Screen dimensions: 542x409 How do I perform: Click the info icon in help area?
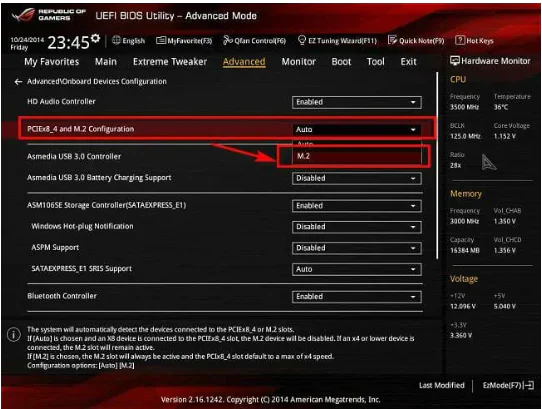(13, 335)
